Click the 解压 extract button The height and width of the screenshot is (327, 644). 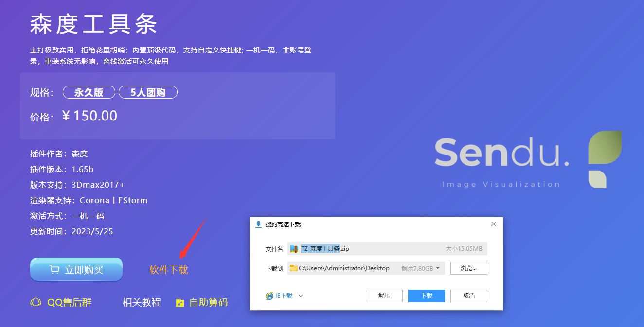tap(384, 295)
